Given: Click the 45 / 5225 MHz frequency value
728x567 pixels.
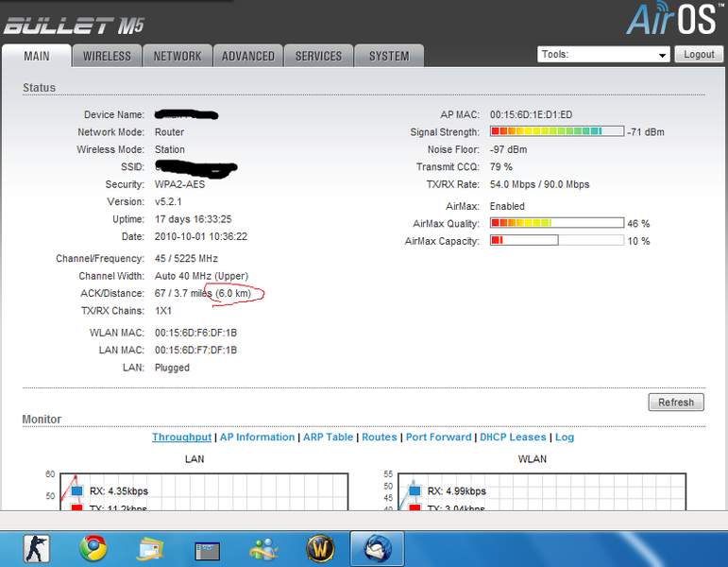Looking at the screenshot, I should 186,258.
